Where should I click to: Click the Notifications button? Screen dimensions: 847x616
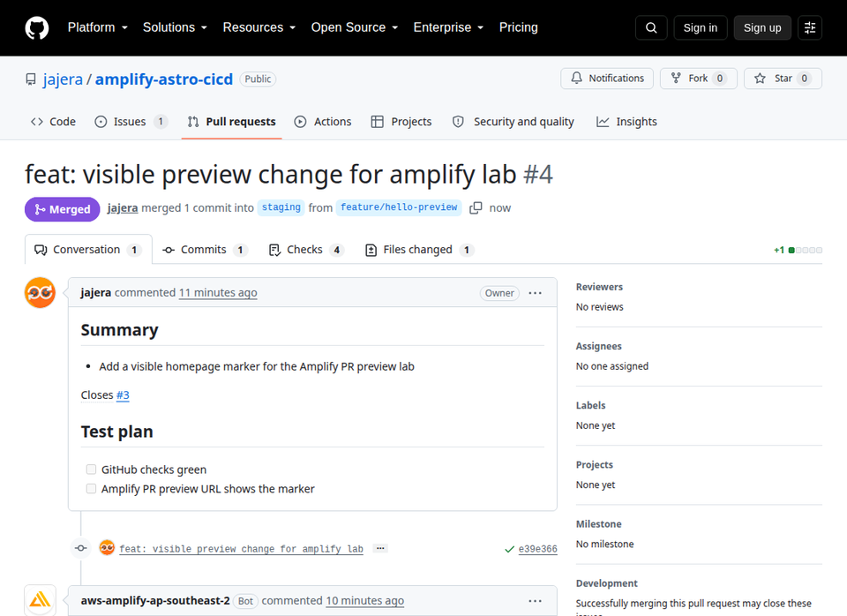[607, 79]
